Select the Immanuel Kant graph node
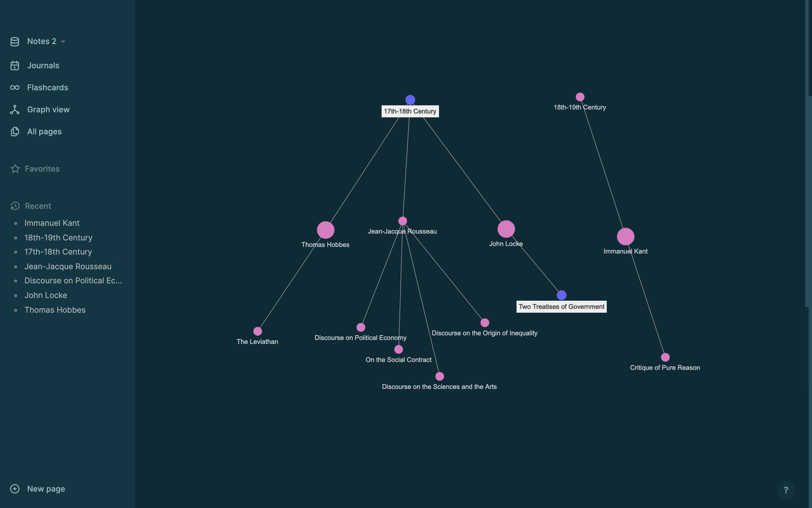 [625, 237]
